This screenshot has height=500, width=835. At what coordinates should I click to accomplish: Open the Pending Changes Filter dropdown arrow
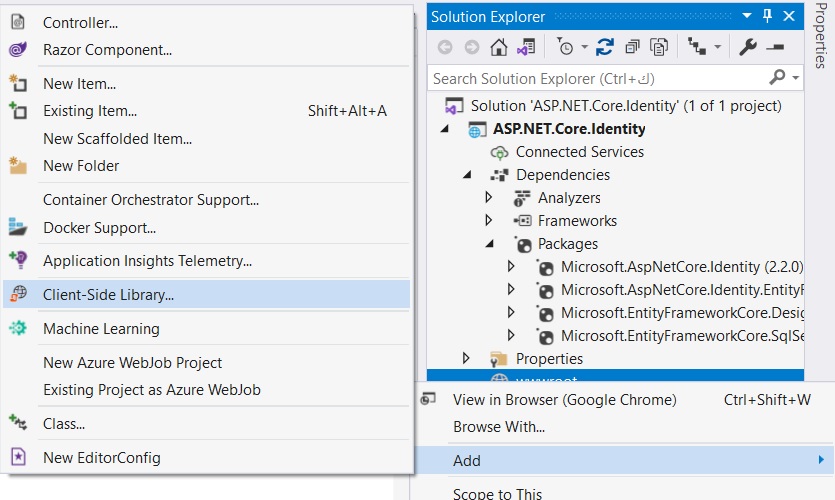click(585, 47)
